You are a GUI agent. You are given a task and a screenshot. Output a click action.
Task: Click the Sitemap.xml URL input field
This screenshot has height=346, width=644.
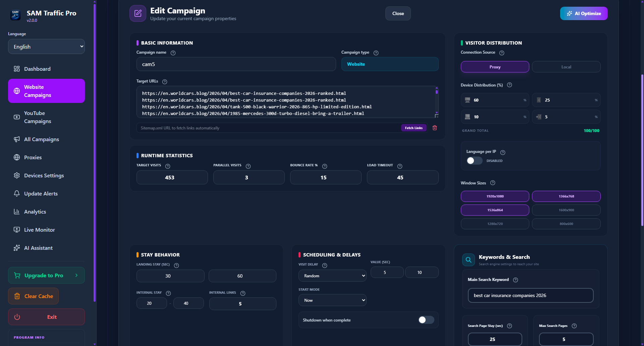(269, 128)
